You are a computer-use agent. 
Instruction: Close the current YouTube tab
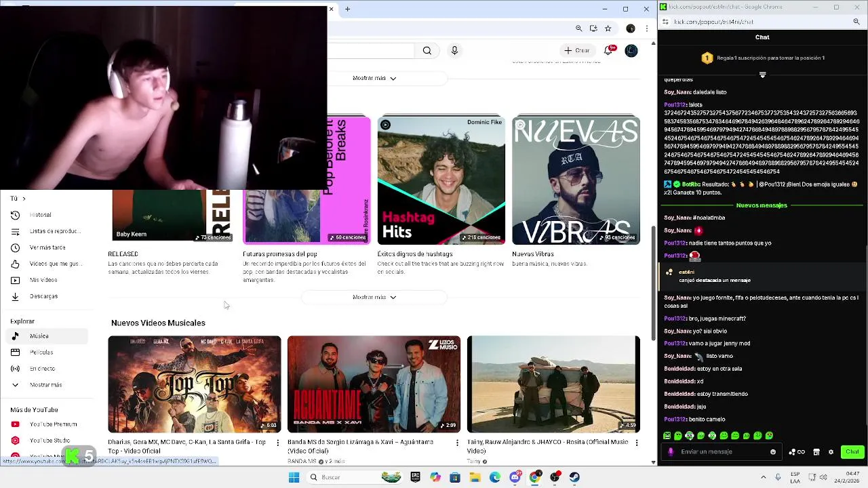coord(331,9)
